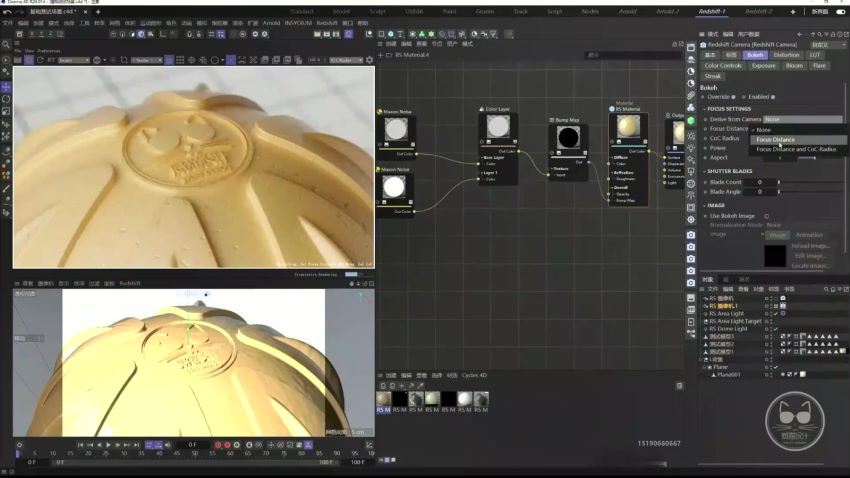
Task: Adjust the Blade Count slider
Action: 810,182
